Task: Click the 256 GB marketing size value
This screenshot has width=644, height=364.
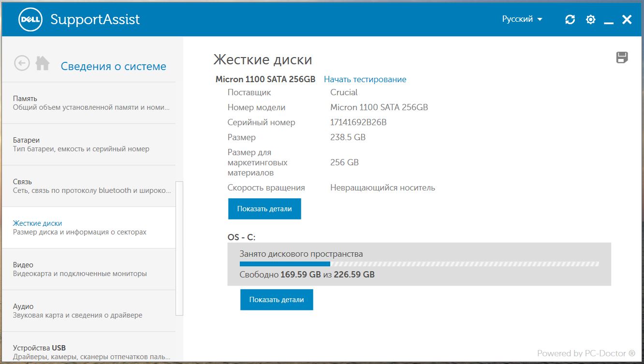Action: pos(344,162)
